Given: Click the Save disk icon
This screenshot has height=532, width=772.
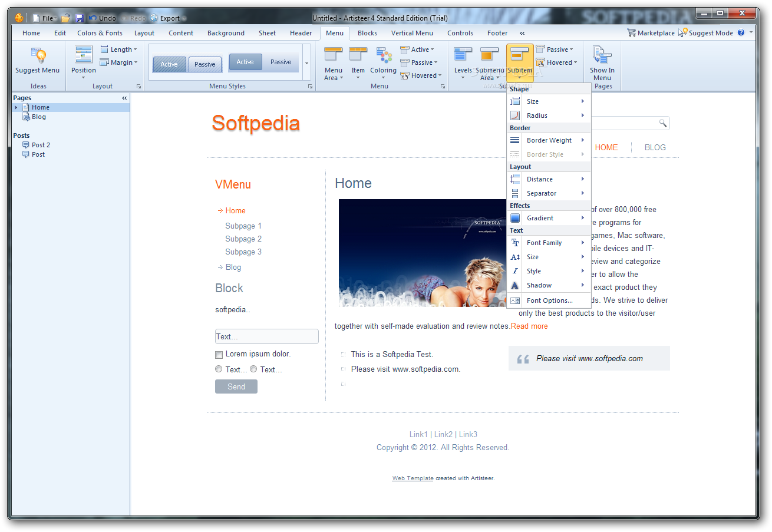Looking at the screenshot, I should point(80,18).
